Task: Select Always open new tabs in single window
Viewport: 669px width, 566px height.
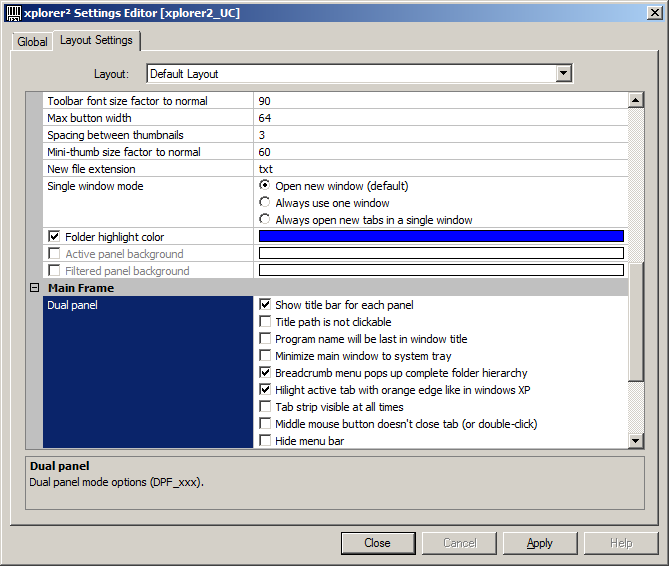Action: pos(265,219)
